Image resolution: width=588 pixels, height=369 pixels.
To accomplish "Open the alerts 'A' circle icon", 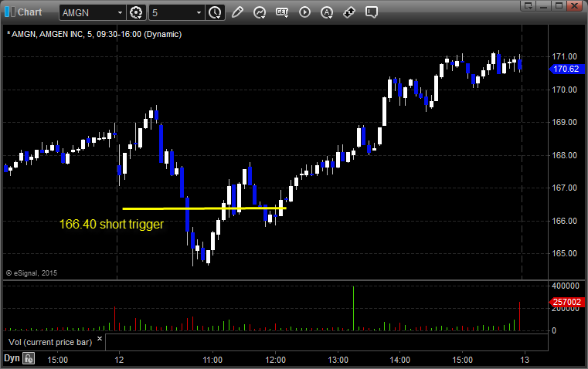I will pyautogui.click(x=327, y=12).
